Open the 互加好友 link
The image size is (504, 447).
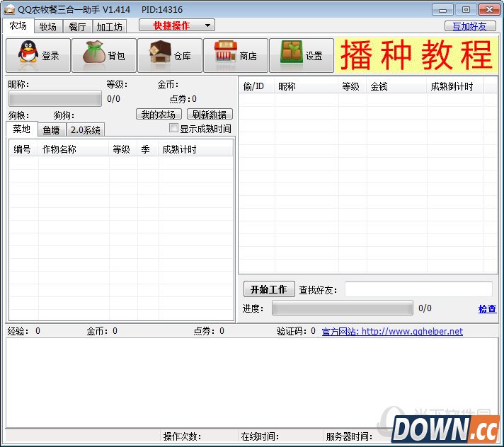click(470, 26)
